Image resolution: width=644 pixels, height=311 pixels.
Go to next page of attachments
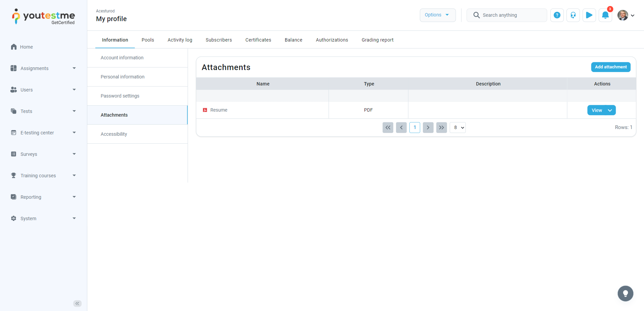[x=428, y=127]
